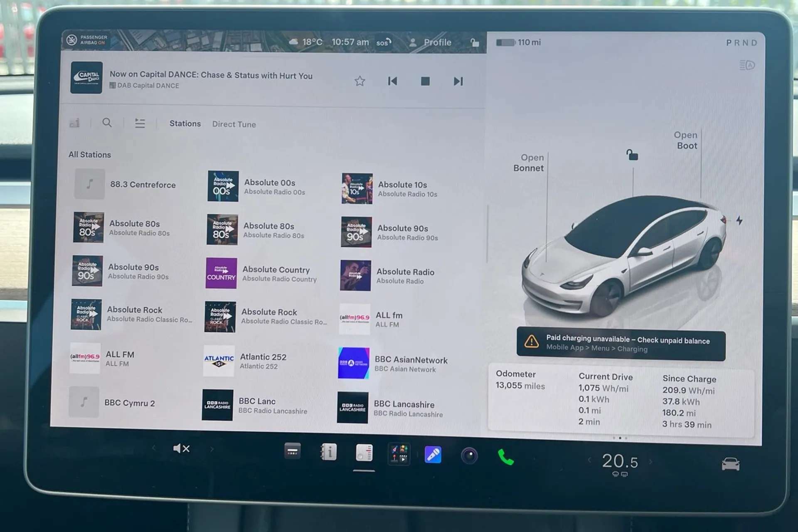Image resolution: width=798 pixels, height=532 pixels.
Task: Open the Toybox arcade app icon
Action: pos(399,454)
